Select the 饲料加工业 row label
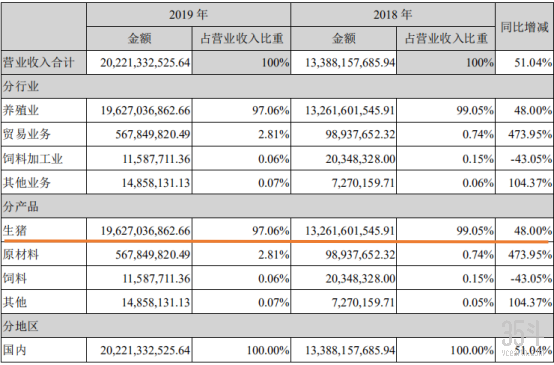 [x=33, y=159]
